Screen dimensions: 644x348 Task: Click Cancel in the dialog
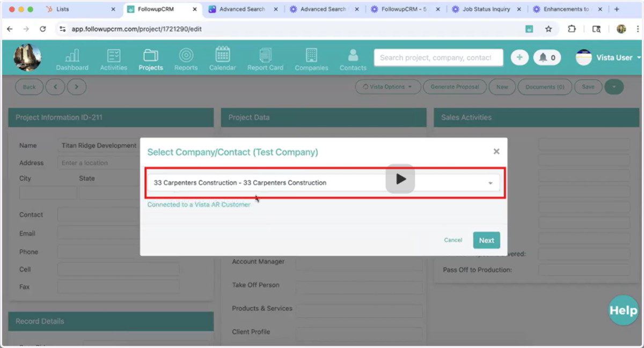pos(453,240)
